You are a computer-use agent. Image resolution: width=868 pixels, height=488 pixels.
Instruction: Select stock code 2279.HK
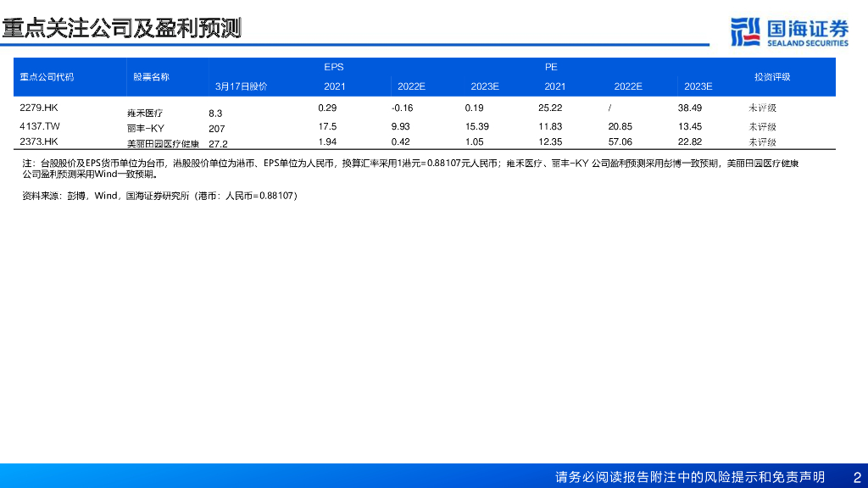pyautogui.click(x=39, y=108)
